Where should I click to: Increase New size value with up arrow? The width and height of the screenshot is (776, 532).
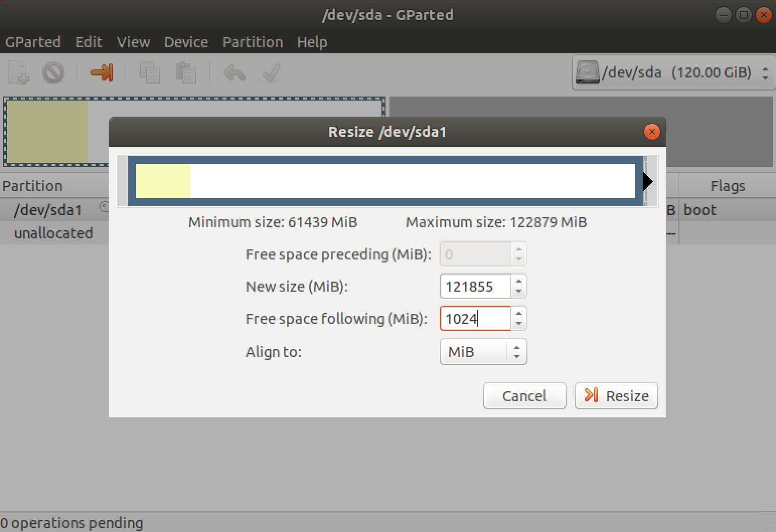[518, 281]
